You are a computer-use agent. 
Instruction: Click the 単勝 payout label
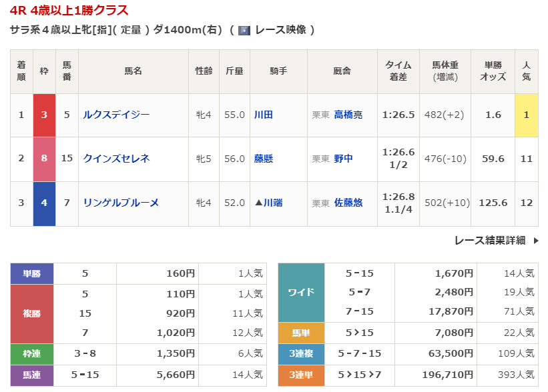click(x=32, y=273)
